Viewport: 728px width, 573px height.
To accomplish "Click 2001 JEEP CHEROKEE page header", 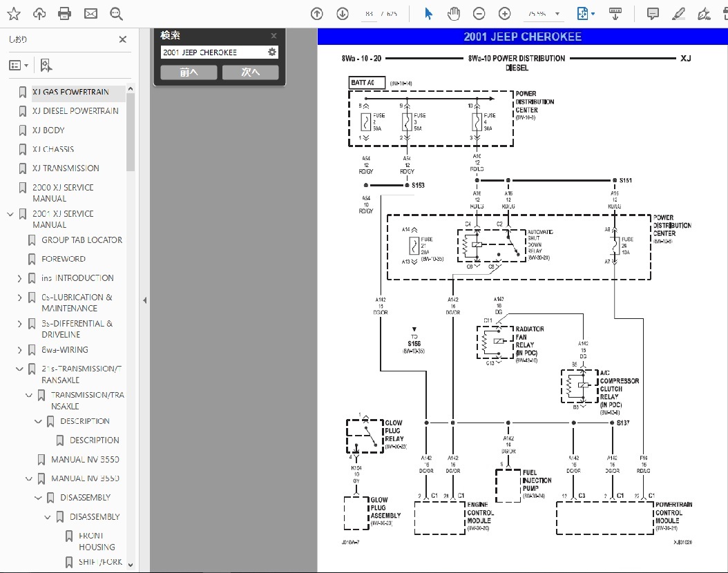I will 522,37.
